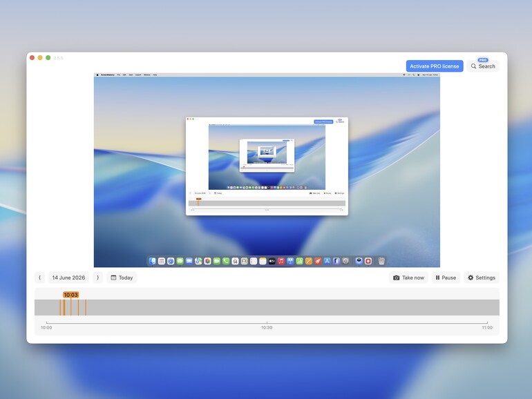Open the Settings panel
Screen dimensions: 532x399
(x=482, y=278)
